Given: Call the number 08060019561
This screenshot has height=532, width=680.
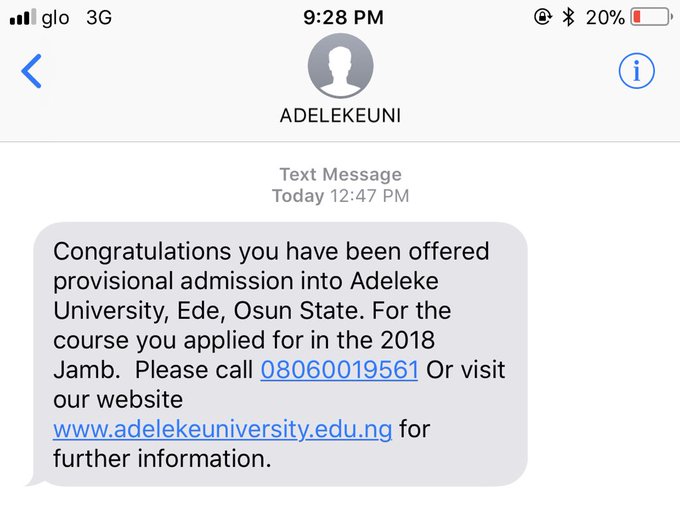Looking at the screenshot, I should coord(339,370).
